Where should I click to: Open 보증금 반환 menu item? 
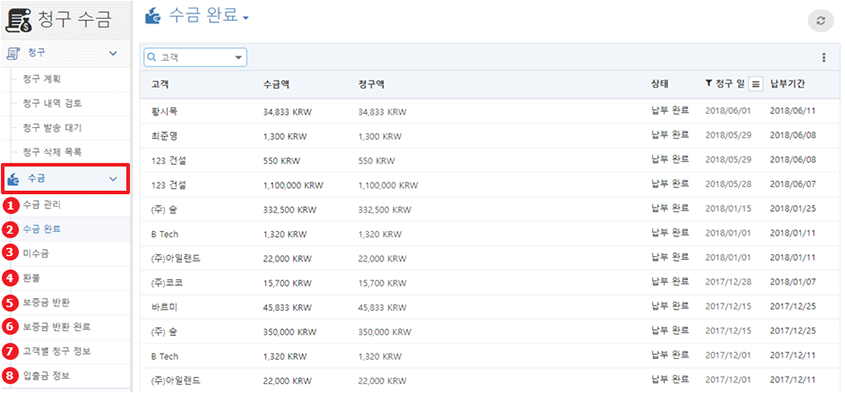coord(46,302)
